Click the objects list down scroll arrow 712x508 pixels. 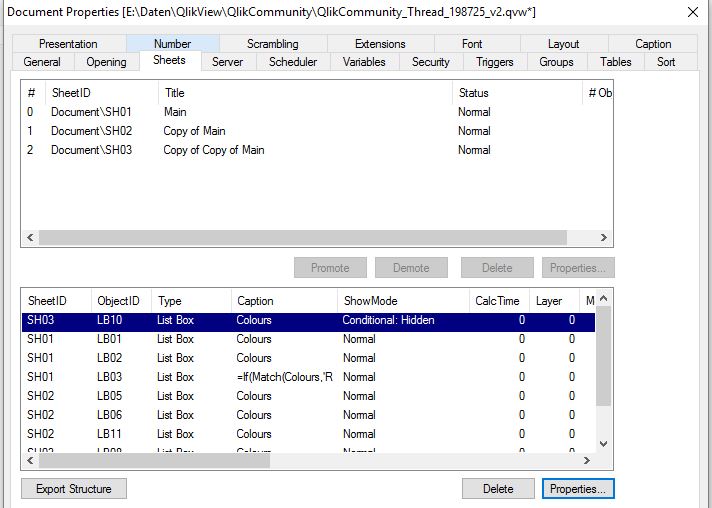603,444
